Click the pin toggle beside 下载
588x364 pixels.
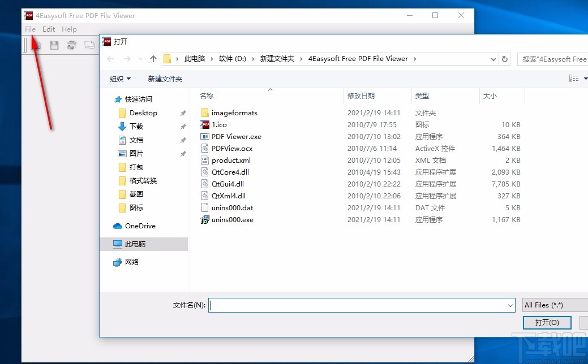point(183,126)
